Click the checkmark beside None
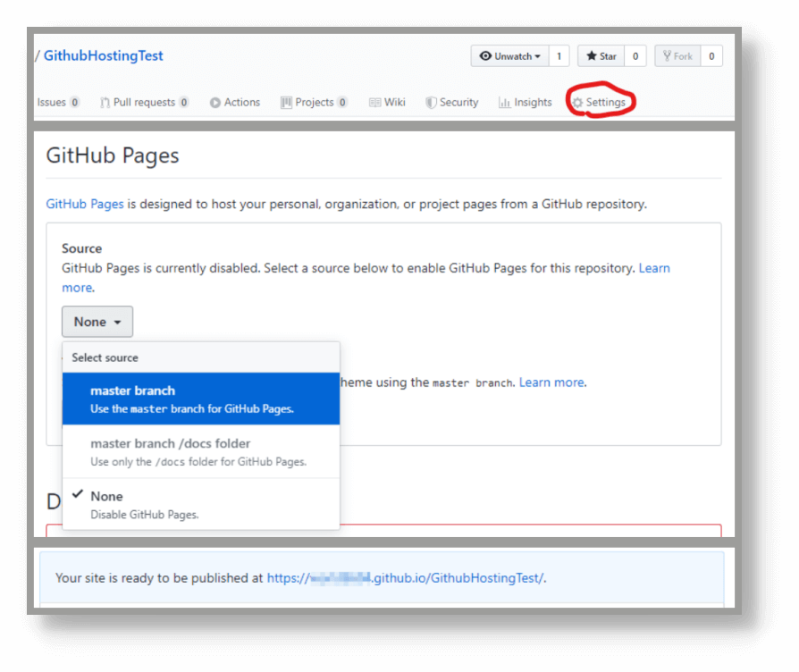Viewport: 799px width, 672px height. [78, 494]
